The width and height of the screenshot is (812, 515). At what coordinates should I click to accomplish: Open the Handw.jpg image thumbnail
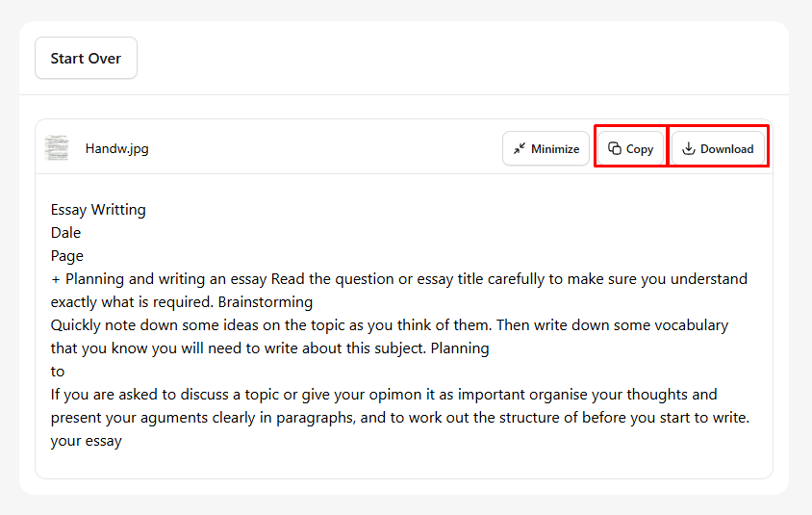coord(57,148)
